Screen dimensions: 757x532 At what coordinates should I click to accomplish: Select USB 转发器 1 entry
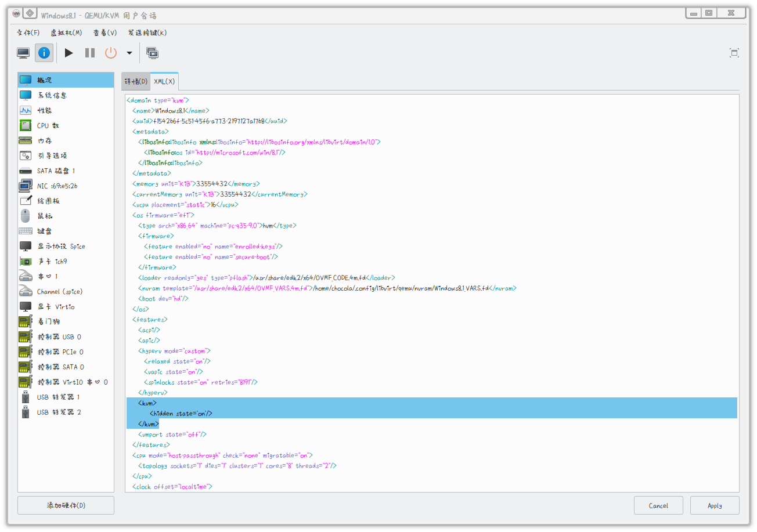tap(66, 397)
